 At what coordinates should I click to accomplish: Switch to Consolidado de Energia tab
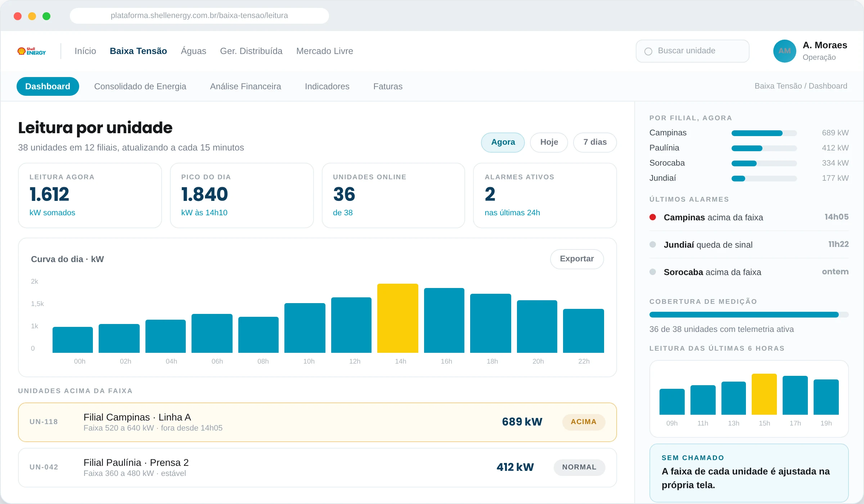click(x=140, y=86)
